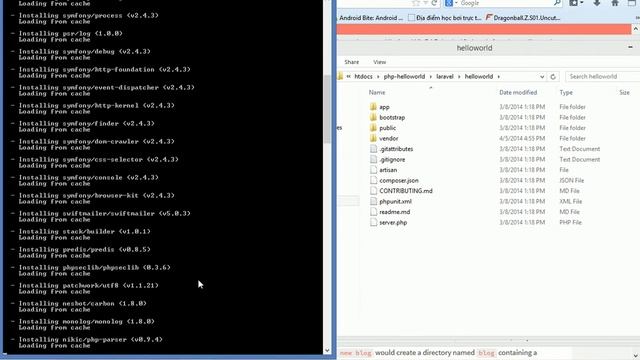The height and width of the screenshot is (360, 640).
Task: Minimize the helloworld Explorer window
Action: (630, 47)
